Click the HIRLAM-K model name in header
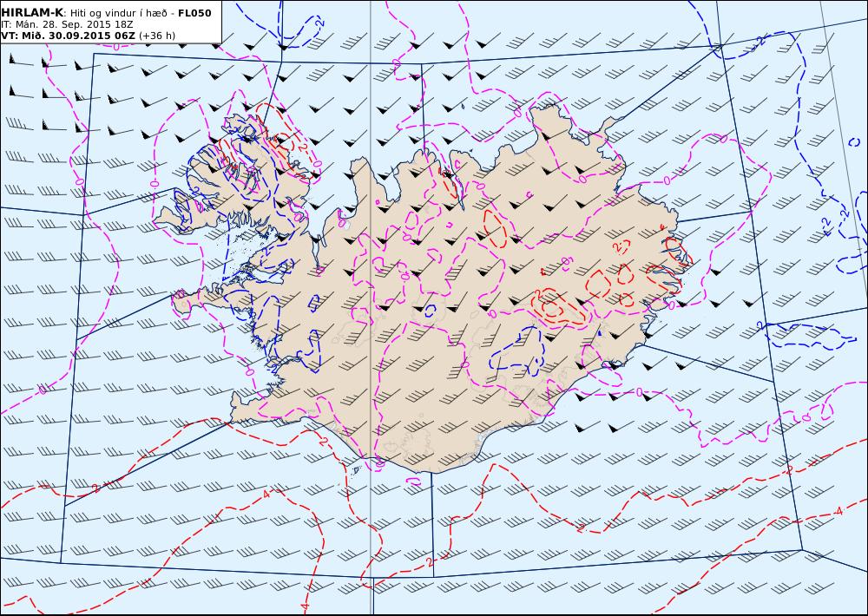 (x=32, y=13)
